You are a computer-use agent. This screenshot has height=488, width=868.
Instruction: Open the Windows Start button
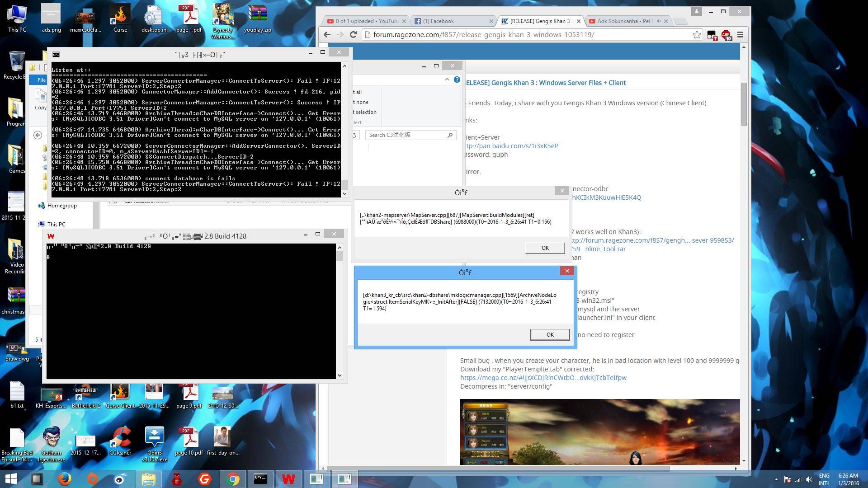coord(11,479)
